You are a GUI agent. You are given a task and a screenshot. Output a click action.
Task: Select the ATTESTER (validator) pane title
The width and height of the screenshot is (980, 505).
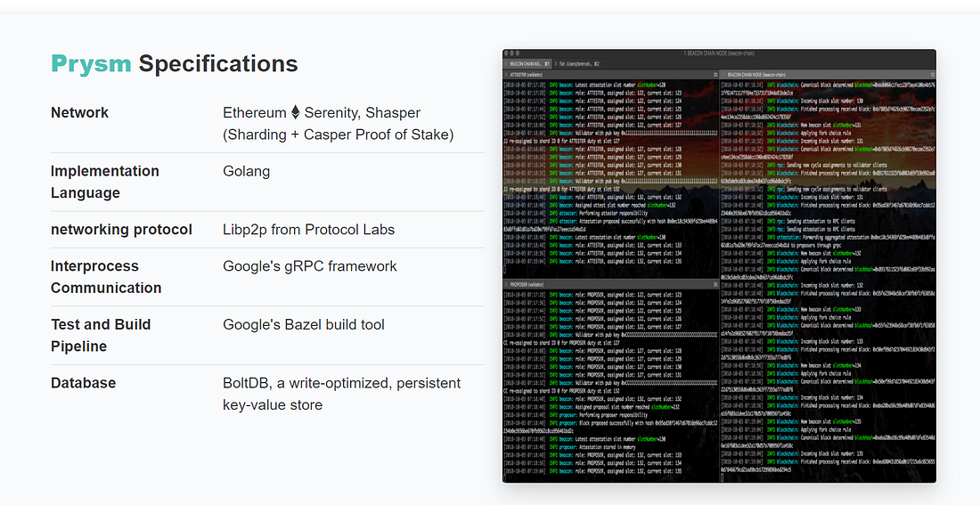[x=527, y=75]
